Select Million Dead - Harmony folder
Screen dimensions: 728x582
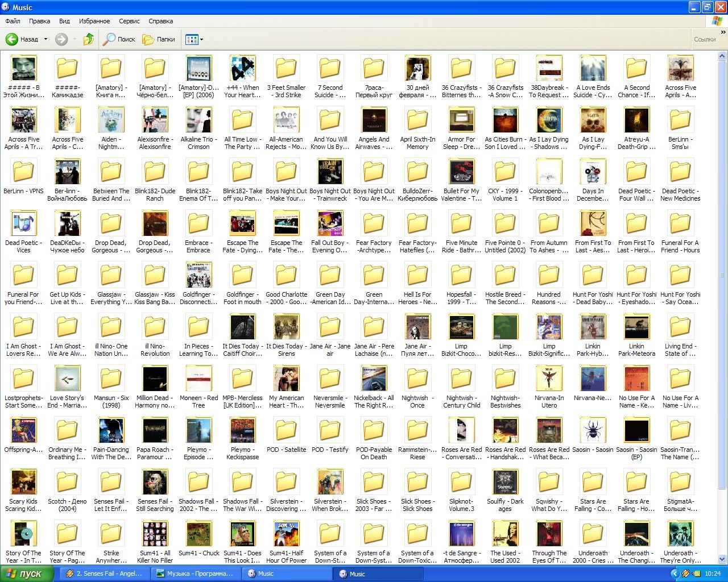pos(155,387)
